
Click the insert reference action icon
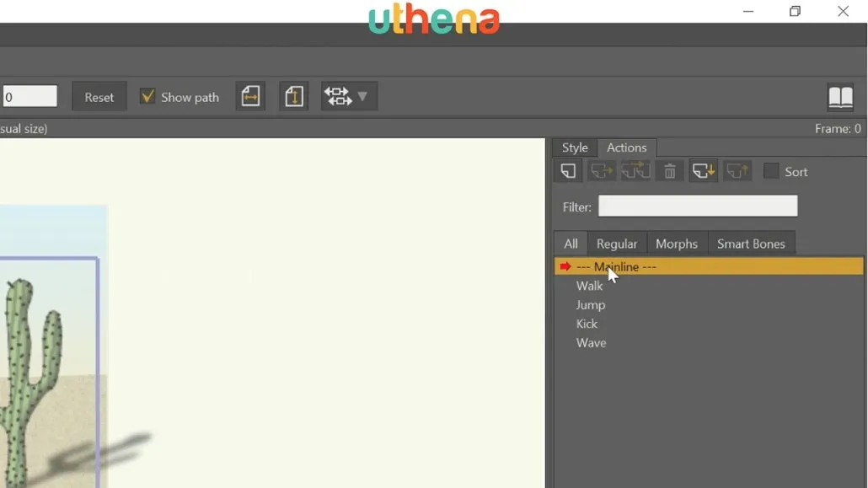(x=601, y=171)
